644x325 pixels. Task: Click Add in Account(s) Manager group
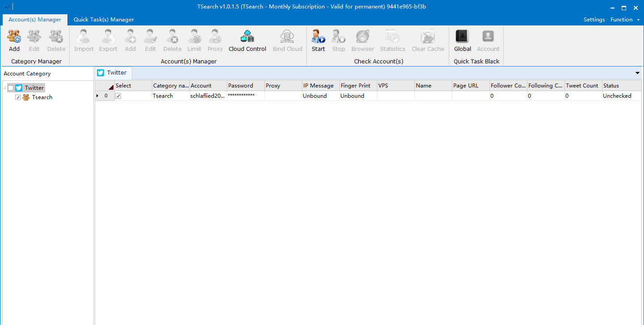pyautogui.click(x=130, y=41)
